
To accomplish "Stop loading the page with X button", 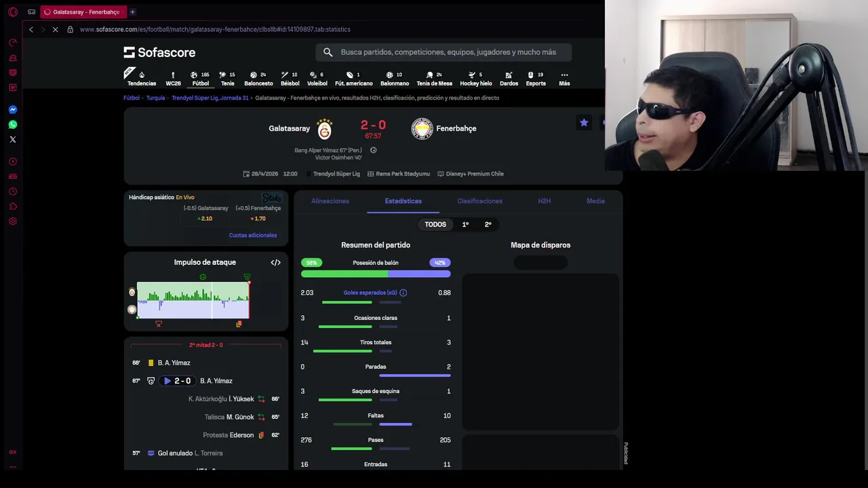I will point(56,30).
